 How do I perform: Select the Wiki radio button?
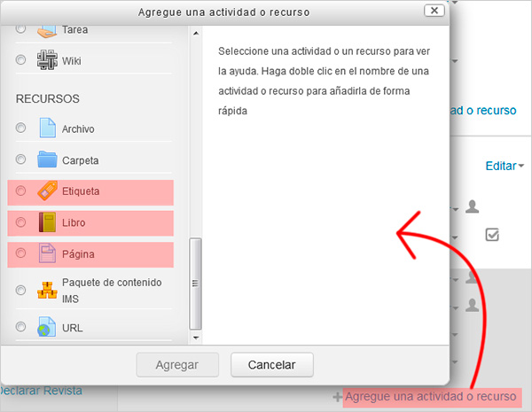tap(21, 61)
